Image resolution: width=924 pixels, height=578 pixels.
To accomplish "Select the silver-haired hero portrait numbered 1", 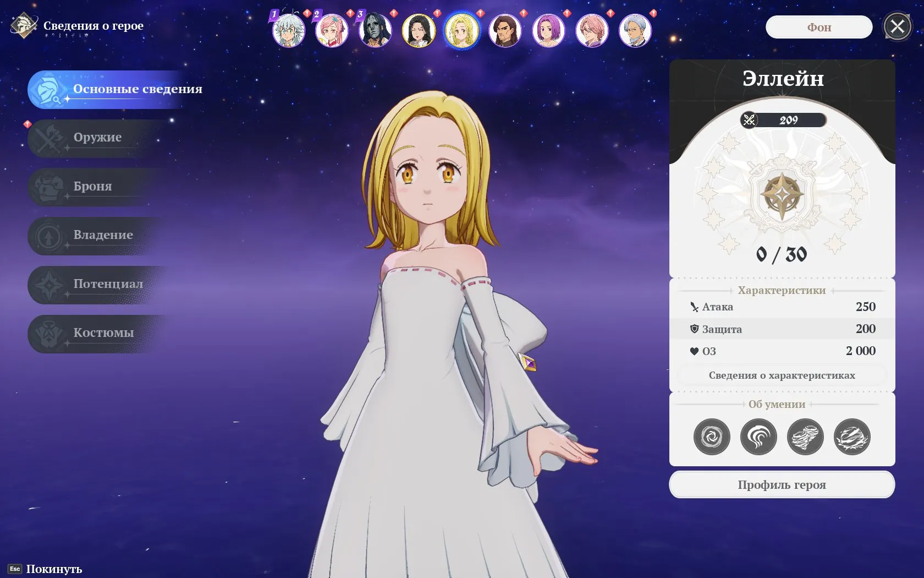I will click(288, 30).
